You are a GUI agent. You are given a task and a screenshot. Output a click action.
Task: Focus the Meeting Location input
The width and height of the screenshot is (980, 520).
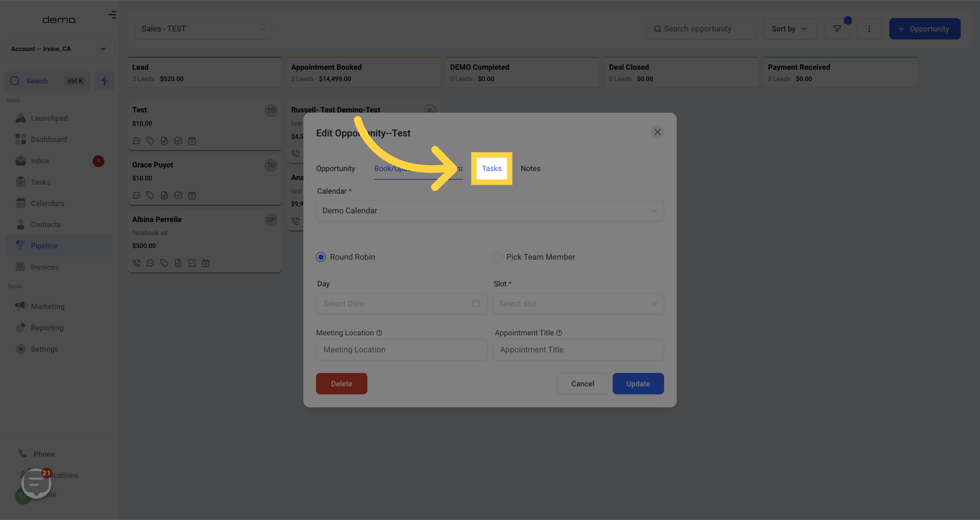point(401,350)
